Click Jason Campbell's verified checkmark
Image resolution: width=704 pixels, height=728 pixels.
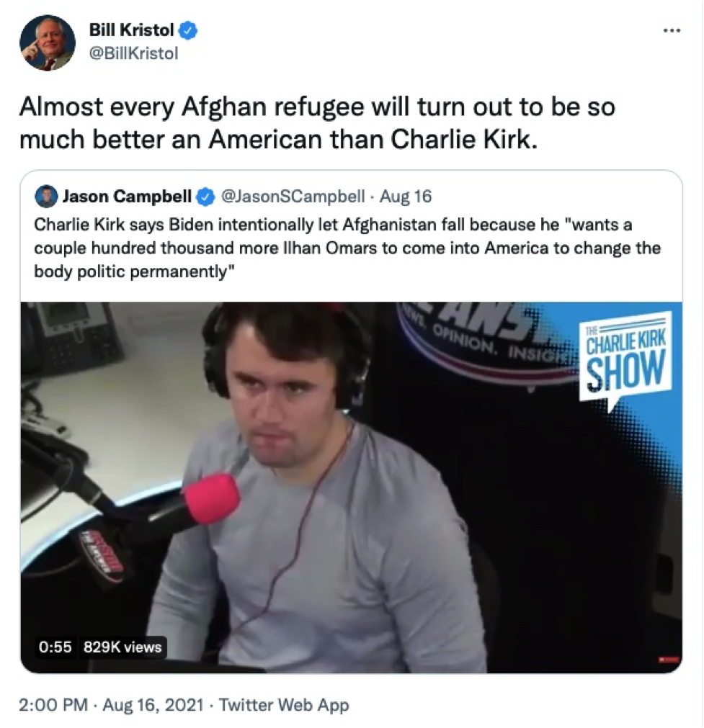tap(206, 197)
